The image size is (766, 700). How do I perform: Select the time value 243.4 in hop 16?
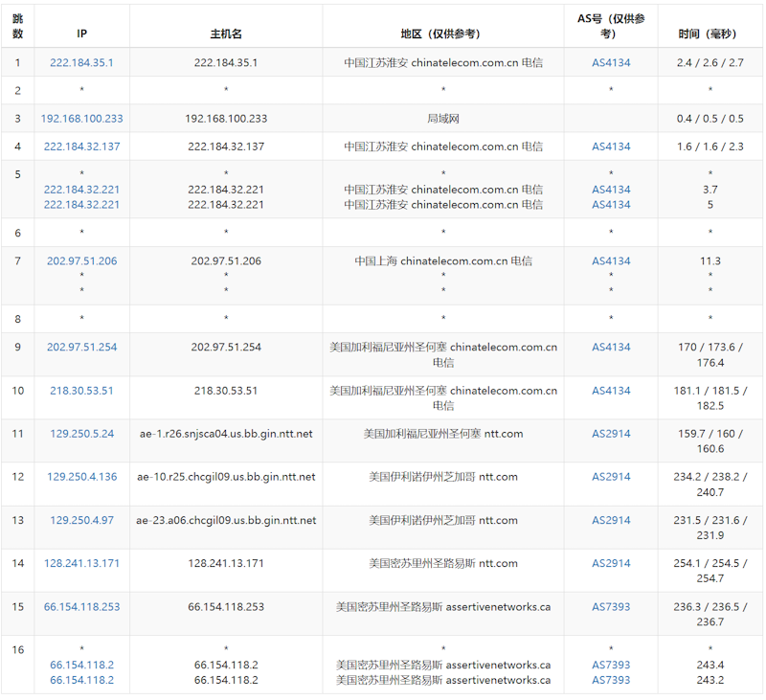(x=710, y=665)
